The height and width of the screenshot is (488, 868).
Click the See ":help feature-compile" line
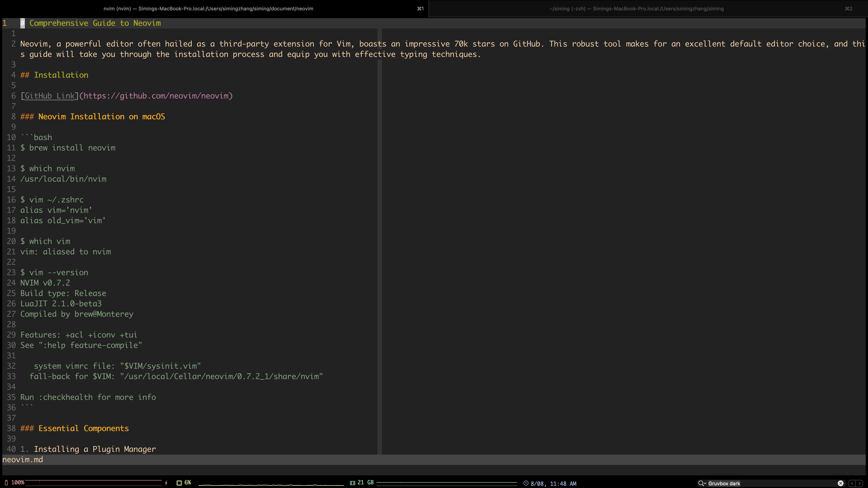click(x=81, y=345)
